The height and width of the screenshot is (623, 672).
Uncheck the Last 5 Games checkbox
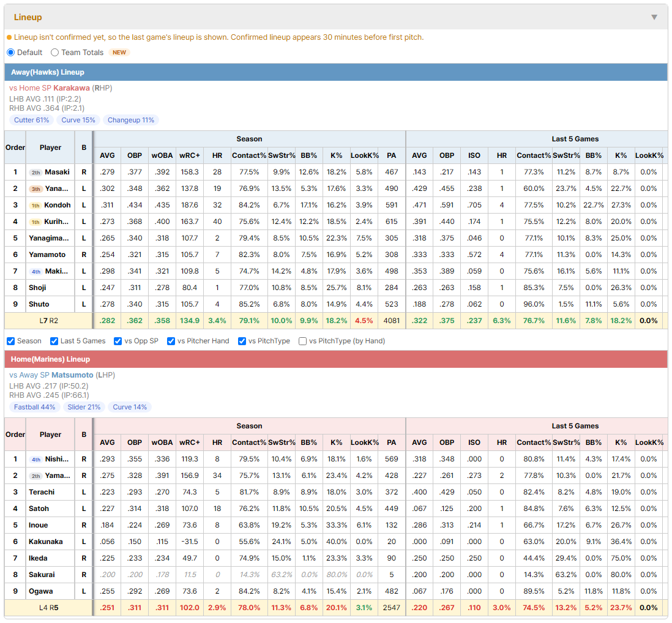click(x=54, y=341)
